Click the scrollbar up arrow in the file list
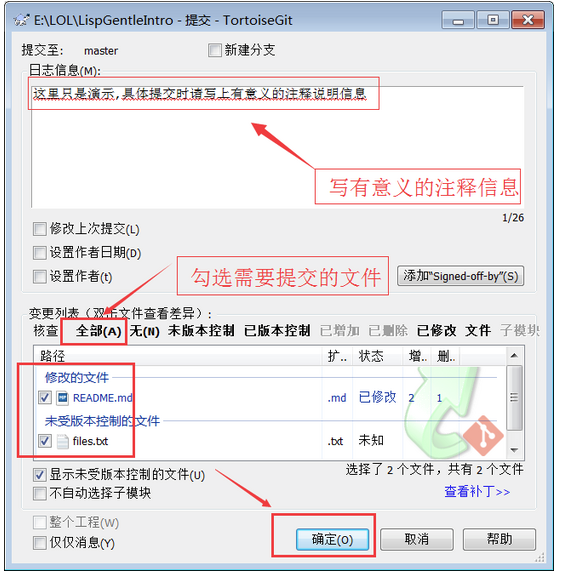Screen dimensions: 561x577 point(514,355)
